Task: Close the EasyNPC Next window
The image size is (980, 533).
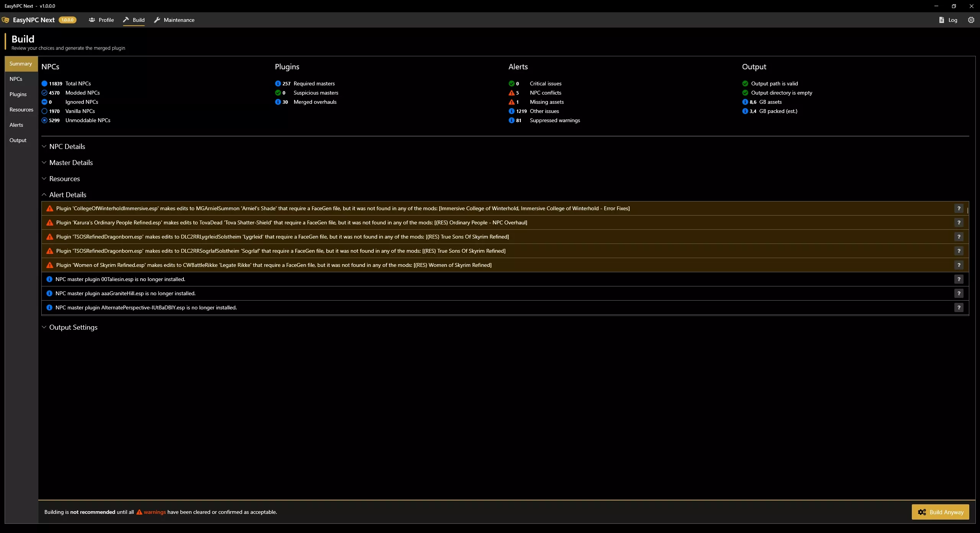Action: click(971, 6)
